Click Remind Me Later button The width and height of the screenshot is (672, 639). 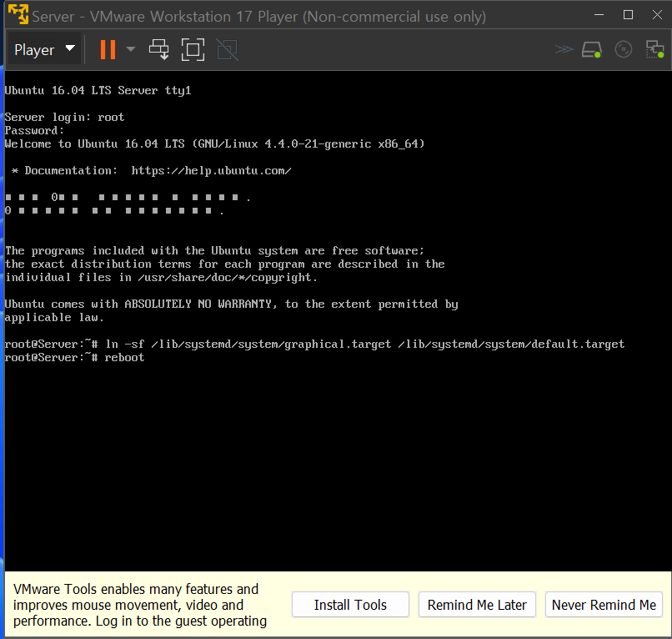[x=477, y=605]
